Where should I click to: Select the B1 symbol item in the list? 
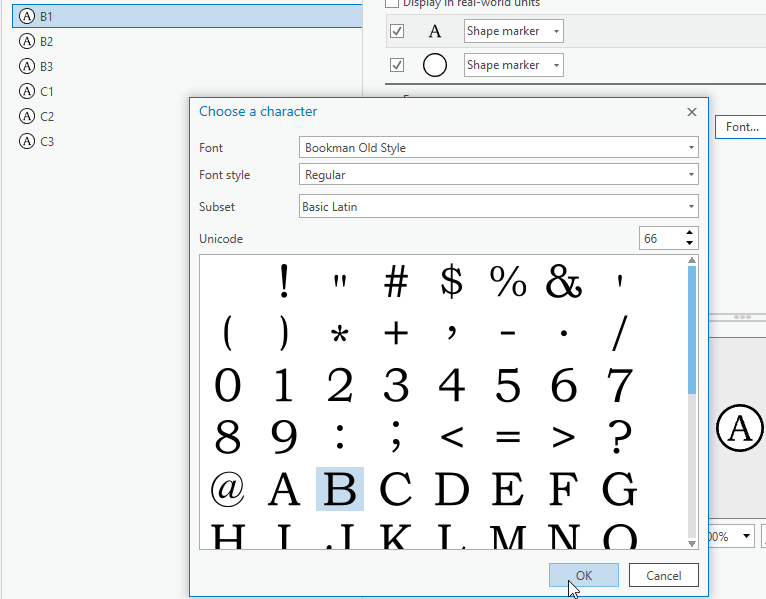point(46,17)
